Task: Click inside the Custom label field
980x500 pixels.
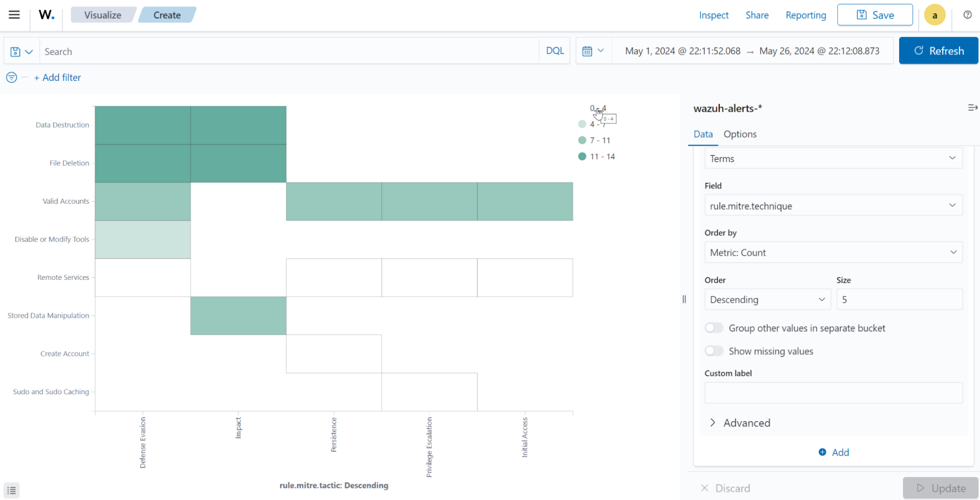Action: pyautogui.click(x=832, y=392)
